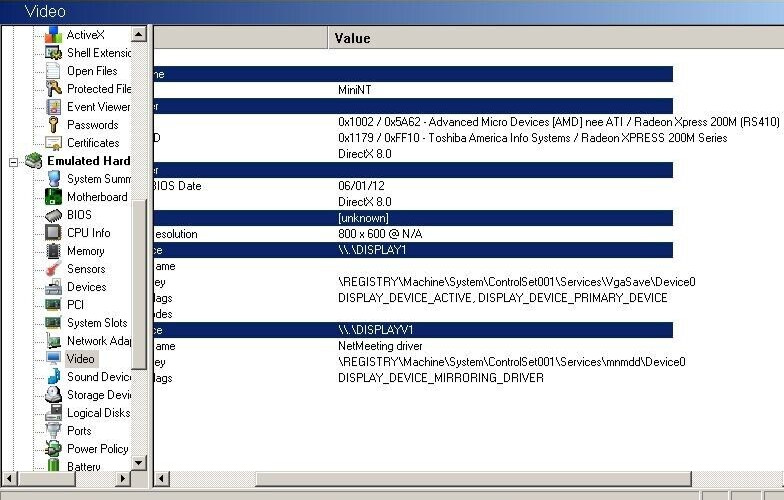Click the DISPLAY_DEVICE_MIRRORING_DRIVER value

tap(440, 378)
